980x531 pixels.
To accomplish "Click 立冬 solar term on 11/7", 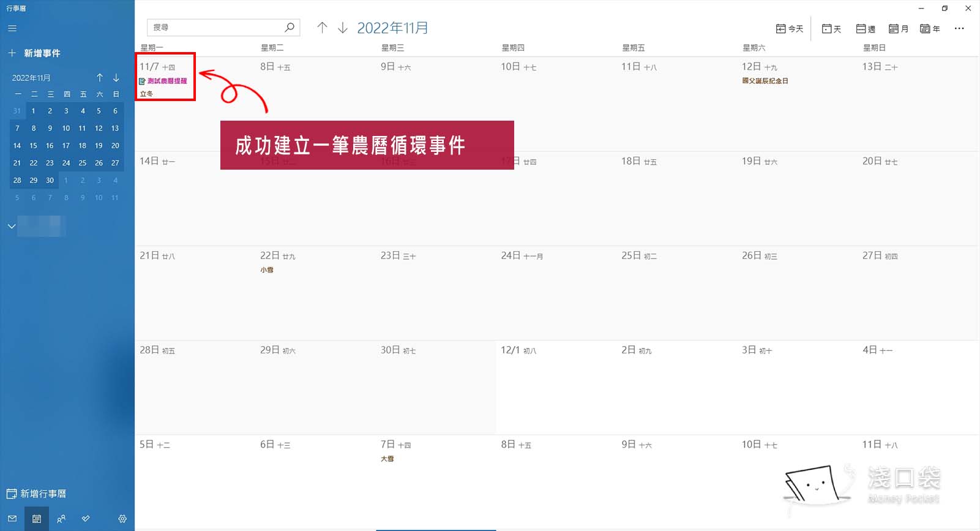I will 146,94.
